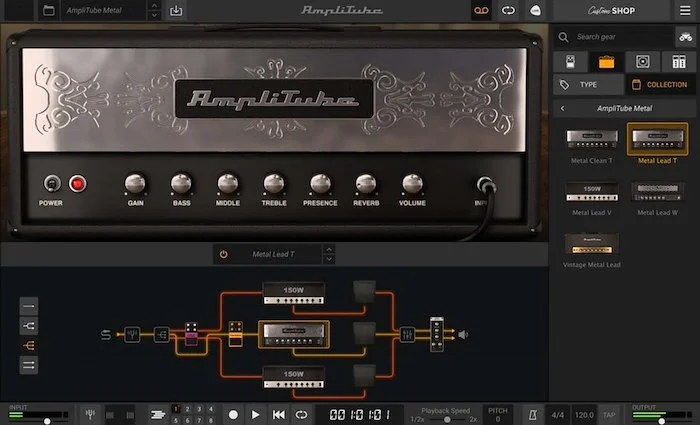Select the purple stomp pedal in chain
Image resolution: width=700 pixels, height=425 pixels.
click(x=191, y=333)
